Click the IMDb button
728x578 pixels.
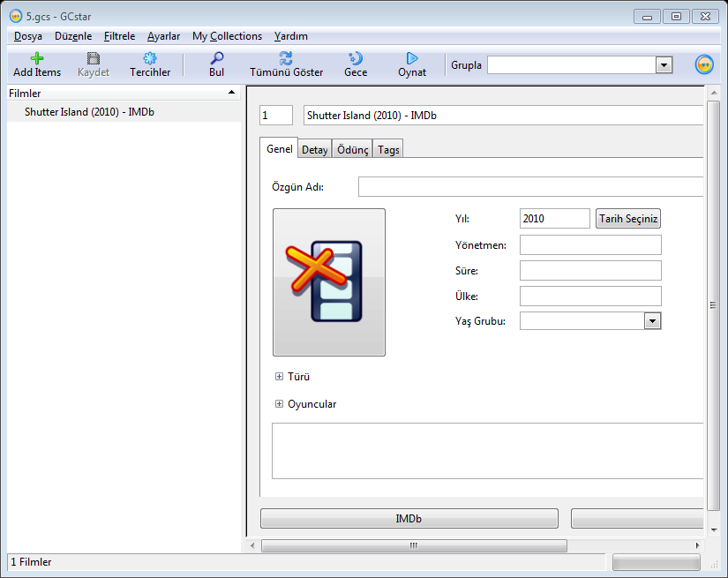coord(409,519)
